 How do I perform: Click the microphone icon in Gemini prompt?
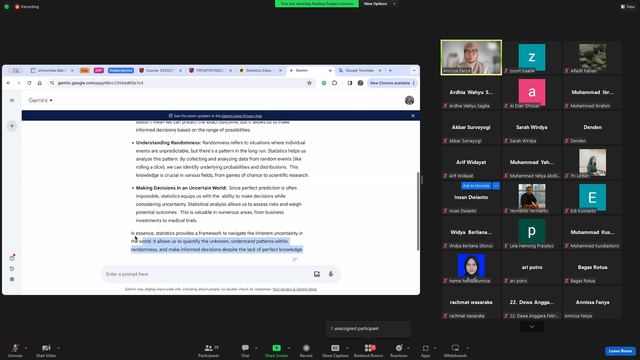(x=331, y=274)
